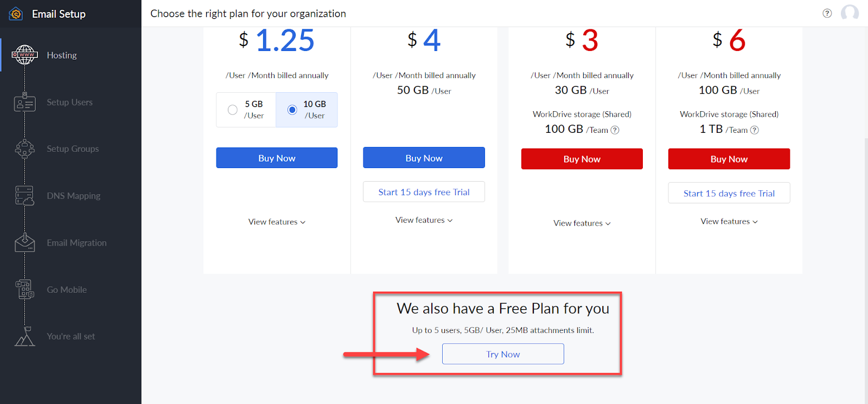Click the info icon beside 100 GB /Team
This screenshot has height=404, width=868.
tap(615, 130)
